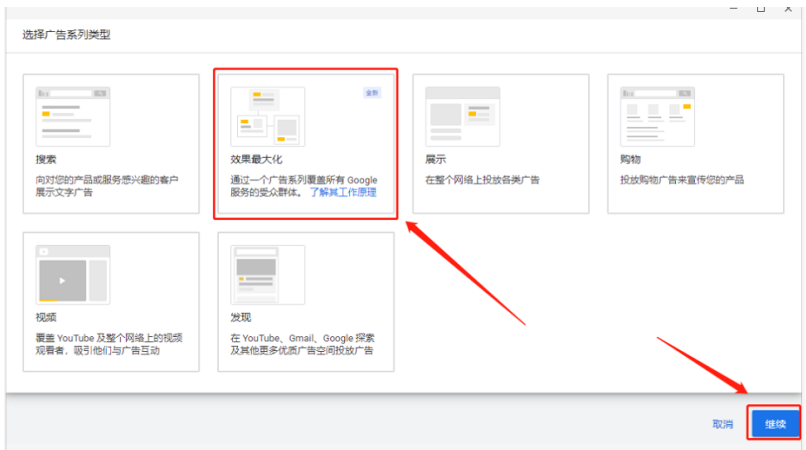Close the window
This screenshot has width=806, height=450.
tap(788, 8)
